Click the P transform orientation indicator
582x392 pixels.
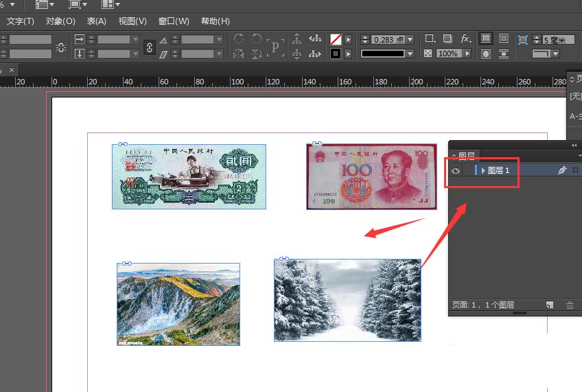coord(275,47)
